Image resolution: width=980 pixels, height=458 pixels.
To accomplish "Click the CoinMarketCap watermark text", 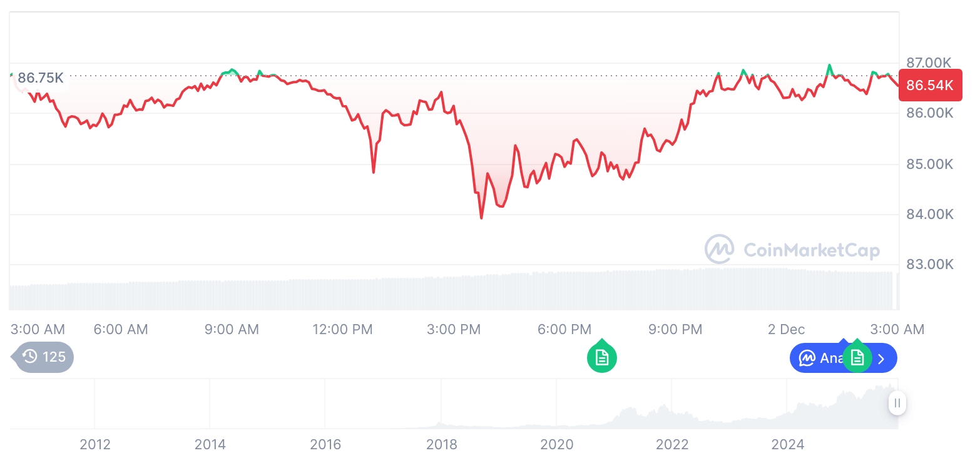I will tap(812, 250).
